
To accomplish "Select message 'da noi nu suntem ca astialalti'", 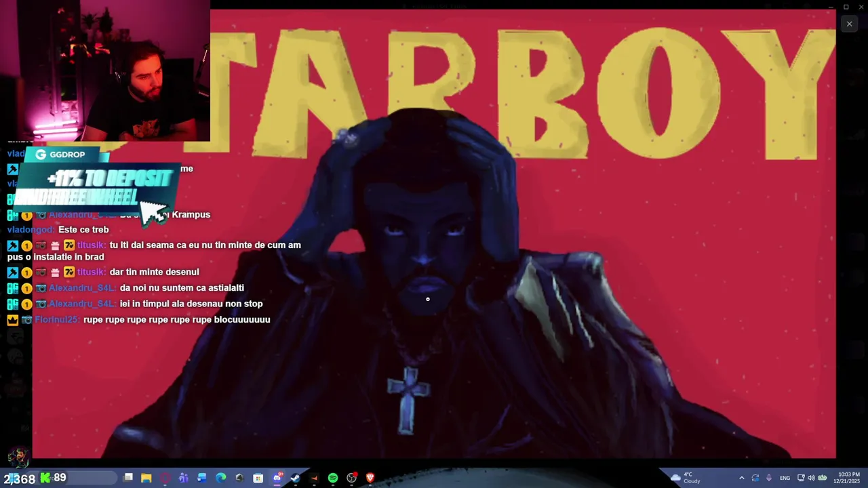I will click(182, 287).
